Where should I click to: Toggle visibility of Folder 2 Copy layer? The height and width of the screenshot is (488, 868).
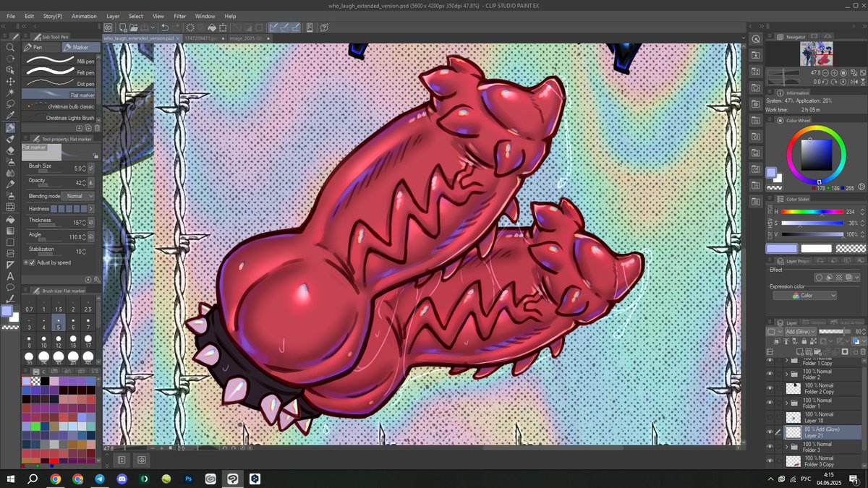[770, 388]
